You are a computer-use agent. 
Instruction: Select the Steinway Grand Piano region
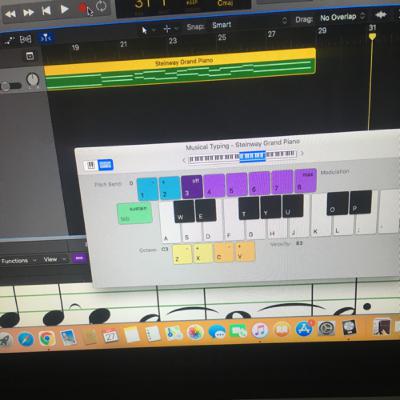[180, 69]
